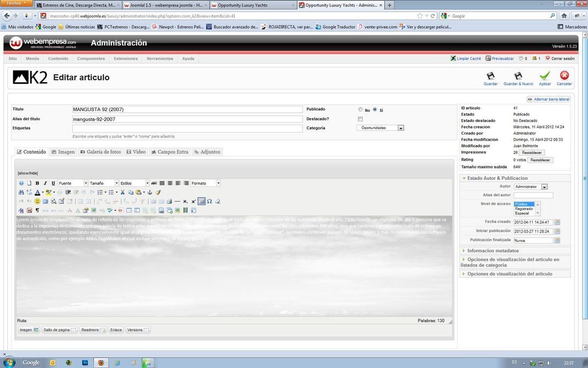Open the Categoria Oportunidades dropdown
This screenshot has width=588, height=368.
tap(380, 128)
